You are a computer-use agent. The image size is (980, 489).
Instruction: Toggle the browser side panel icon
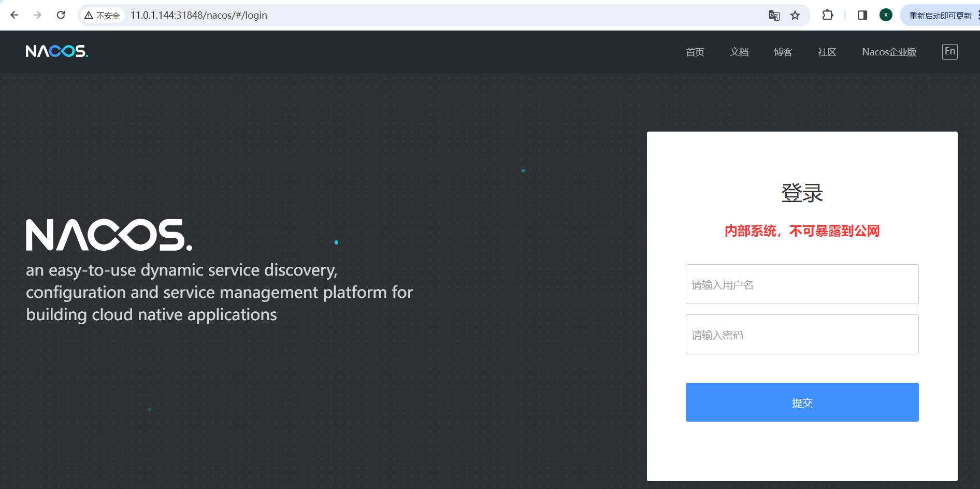(862, 15)
